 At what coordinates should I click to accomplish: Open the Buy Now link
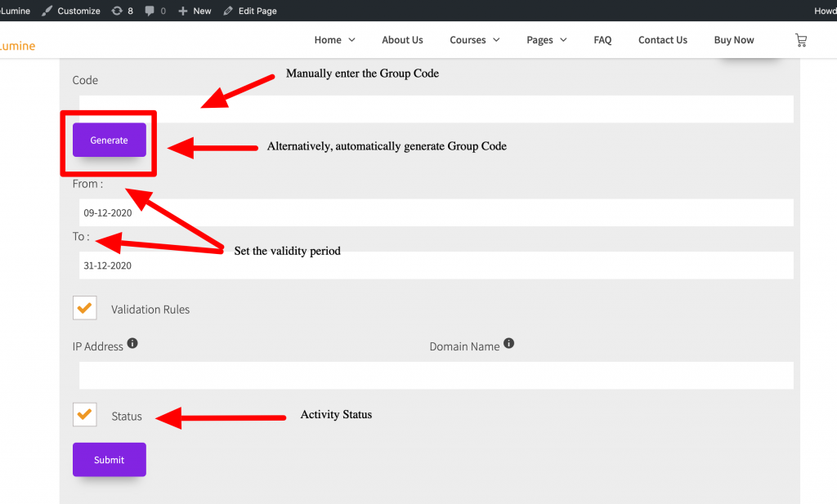click(734, 40)
